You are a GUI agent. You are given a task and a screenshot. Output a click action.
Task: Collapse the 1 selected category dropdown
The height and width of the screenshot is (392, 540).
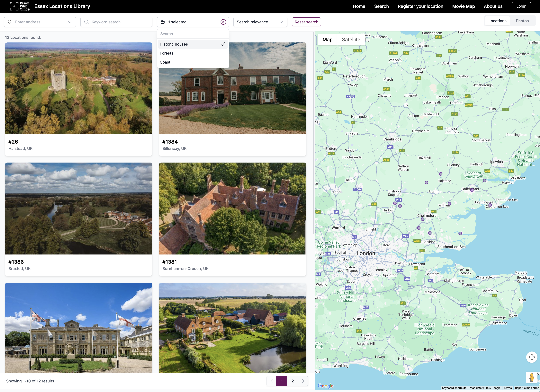[190, 22]
